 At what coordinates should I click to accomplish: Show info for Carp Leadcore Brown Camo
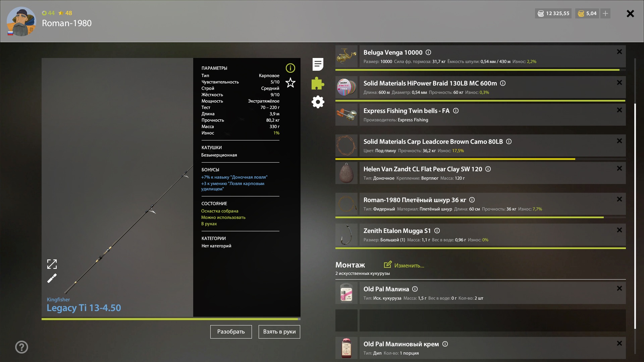tap(509, 141)
